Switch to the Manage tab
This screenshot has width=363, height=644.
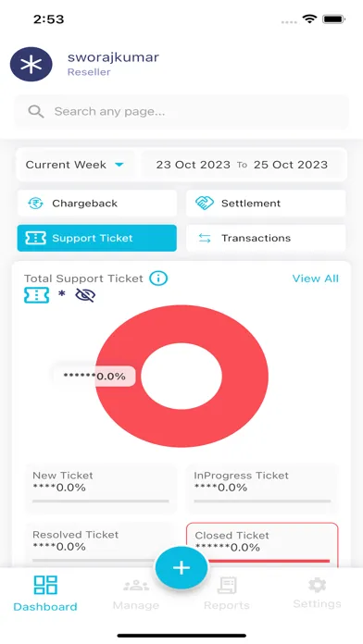click(136, 594)
